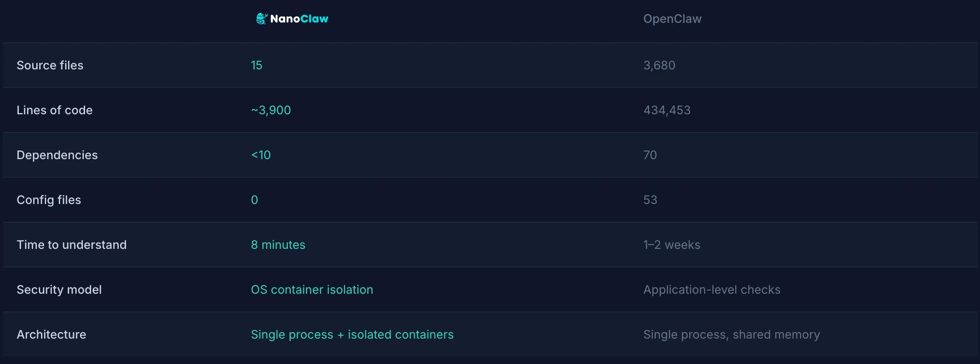
Task: Click the OpenClaw column header
Action: (672, 19)
